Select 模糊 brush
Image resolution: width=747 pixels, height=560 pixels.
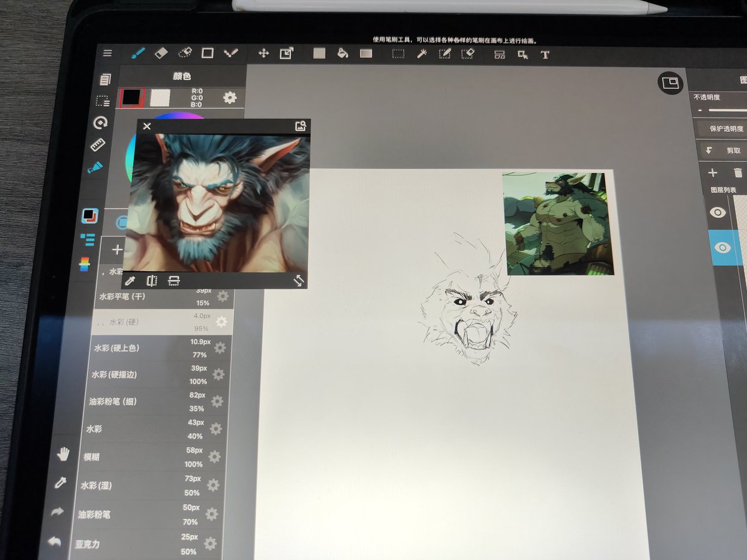tap(153, 457)
